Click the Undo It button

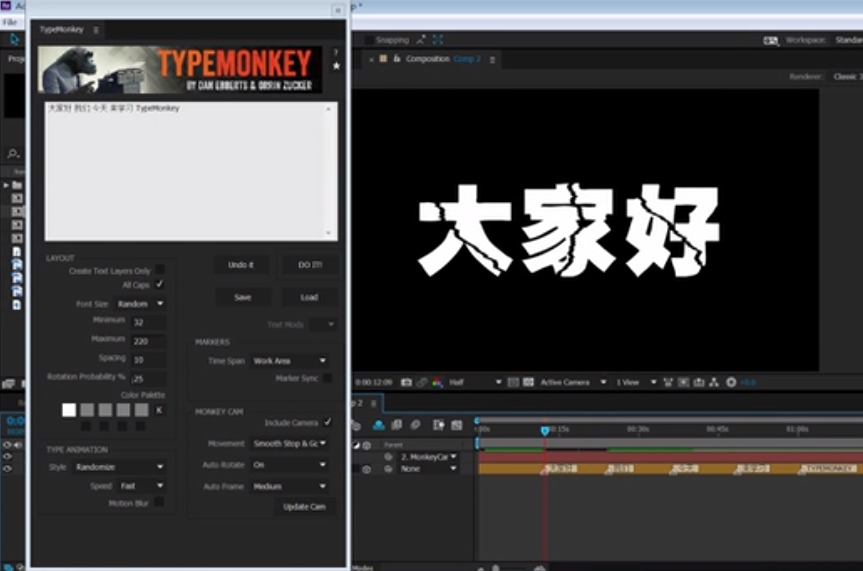point(241,265)
